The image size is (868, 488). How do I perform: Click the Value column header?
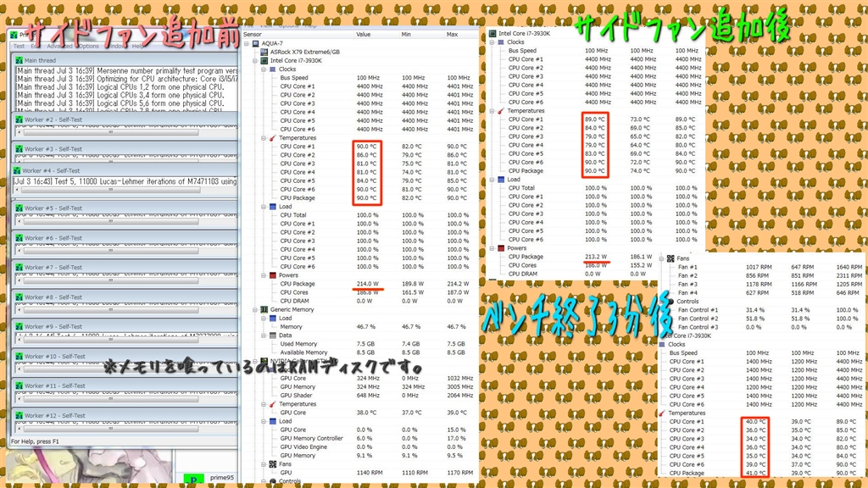(x=363, y=34)
